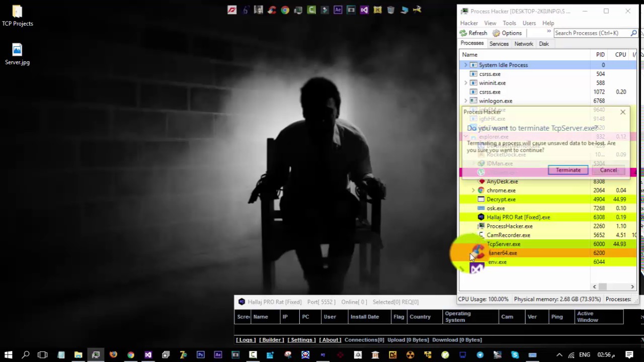Open the Action Center notifications icon
The width and height of the screenshot is (644, 362).
pyautogui.click(x=629, y=355)
